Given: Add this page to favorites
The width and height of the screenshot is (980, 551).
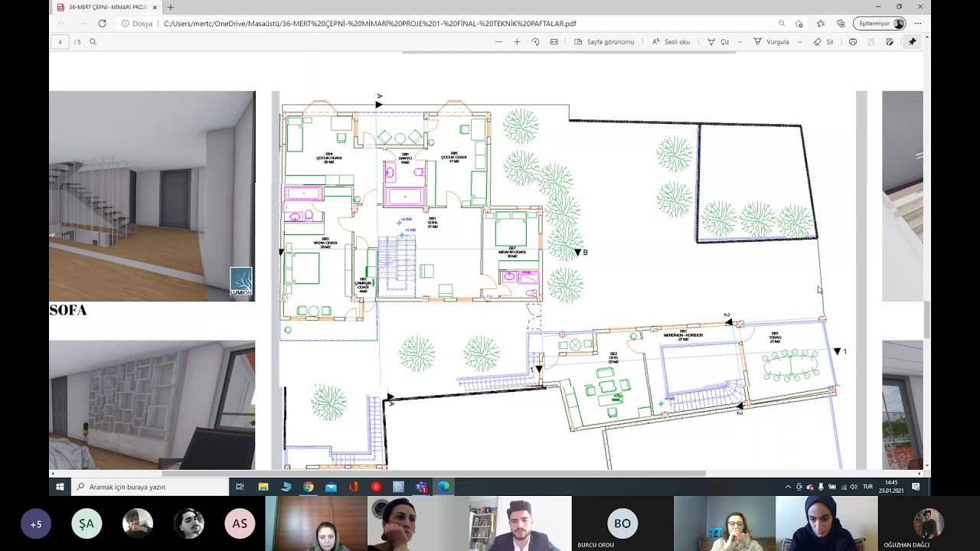Looking at the screenshot, I should [799, 24].
